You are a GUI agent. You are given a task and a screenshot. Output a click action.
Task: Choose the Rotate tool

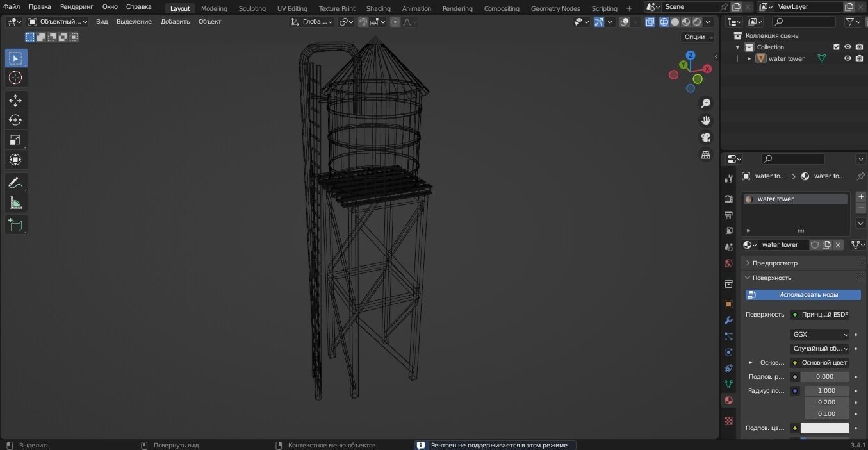point(16,120)
